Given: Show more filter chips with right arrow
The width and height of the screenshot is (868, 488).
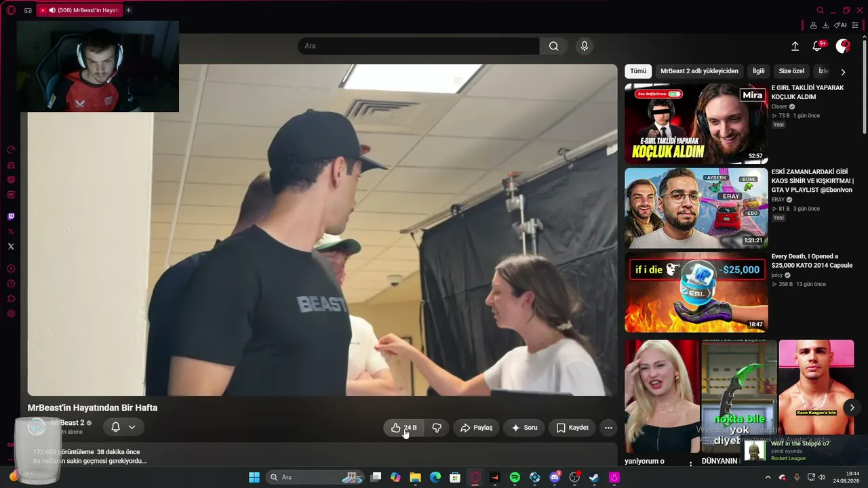Looking at the screenshot, I should point(843,72).
